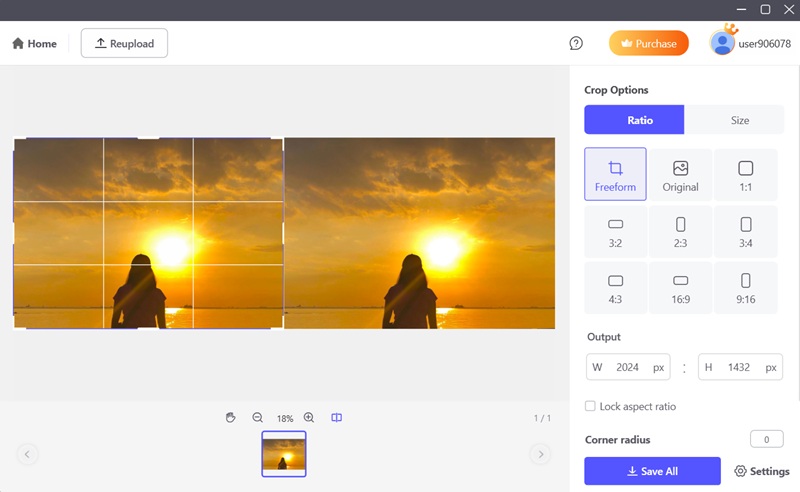The width and height of the screenshot is (800, 492).
Task: Click the 18% zoom level text
Action: coord(285,419)
